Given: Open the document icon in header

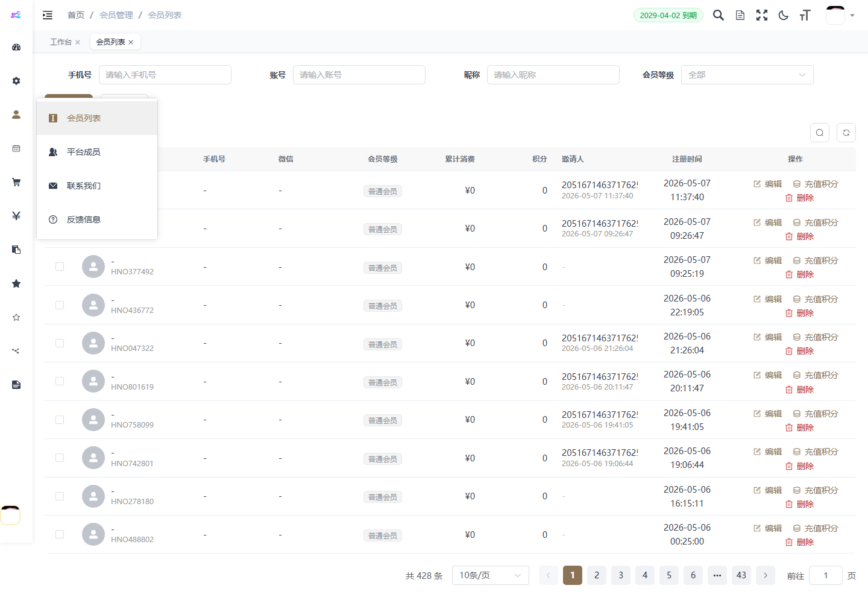Looking at the screenshot, I should (x=740, y=15).
